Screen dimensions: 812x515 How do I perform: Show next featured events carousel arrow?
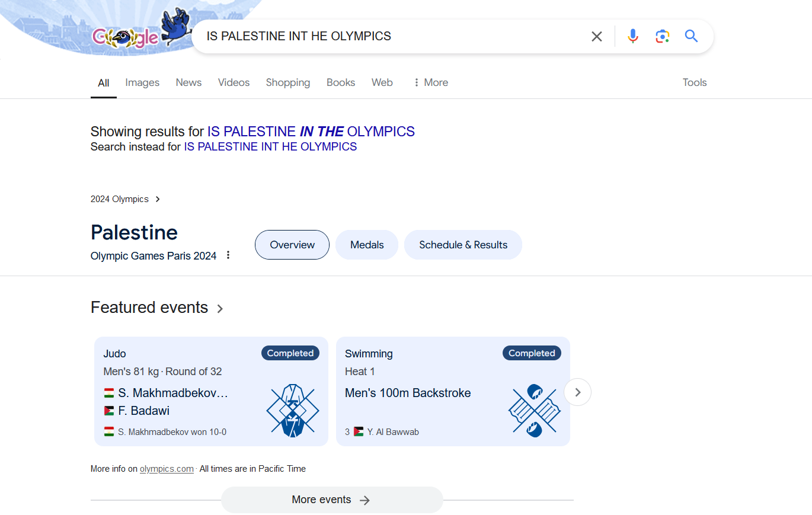pyautogui.click(x=577, y=392)
